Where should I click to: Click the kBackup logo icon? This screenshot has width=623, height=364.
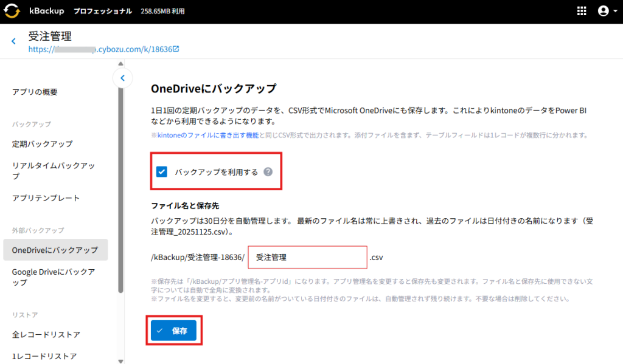(x=12, y=12)
